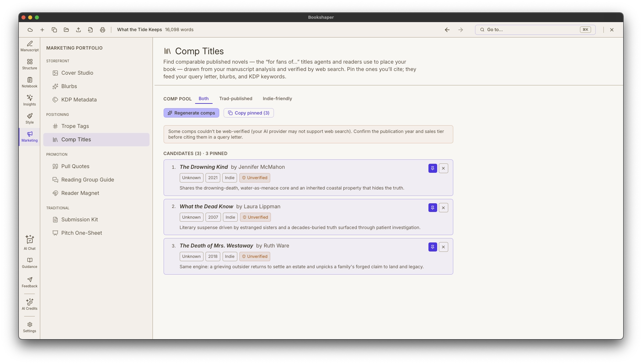
Task: Unpin The Death of Mrs. Westaway comp
Action: (433, 247)
